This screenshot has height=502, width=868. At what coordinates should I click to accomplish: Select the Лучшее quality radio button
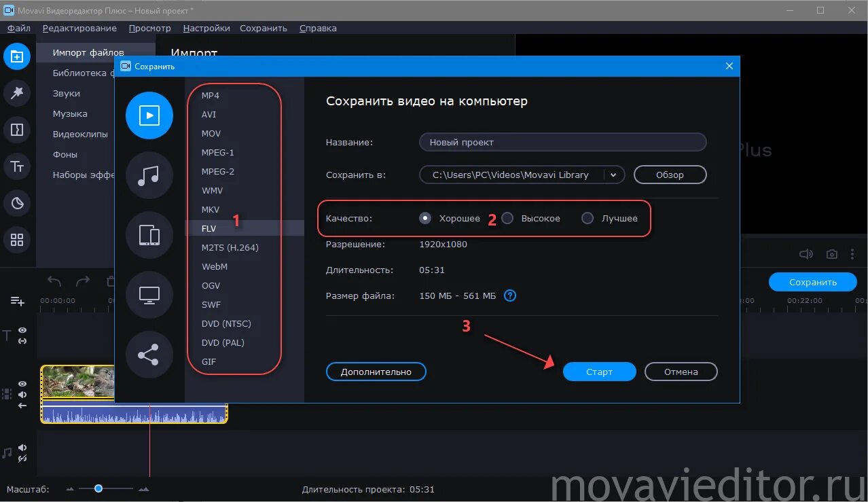587,218
